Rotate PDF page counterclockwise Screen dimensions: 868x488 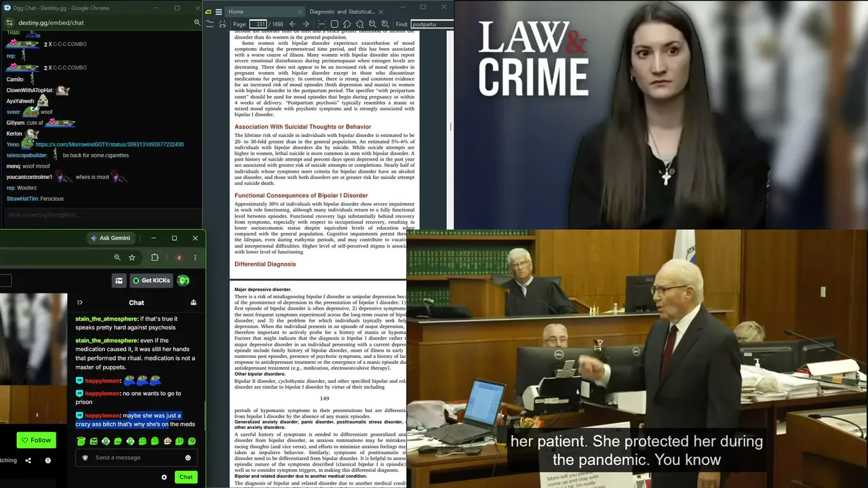click(x=347, y=24)
